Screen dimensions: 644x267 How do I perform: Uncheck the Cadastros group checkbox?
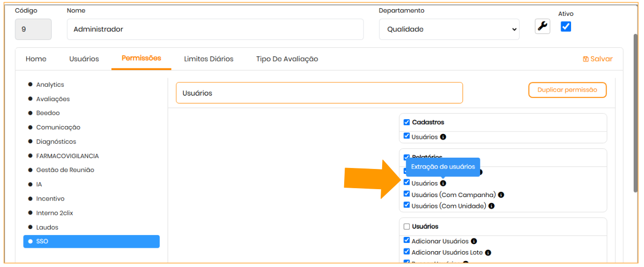pos(407,122)
